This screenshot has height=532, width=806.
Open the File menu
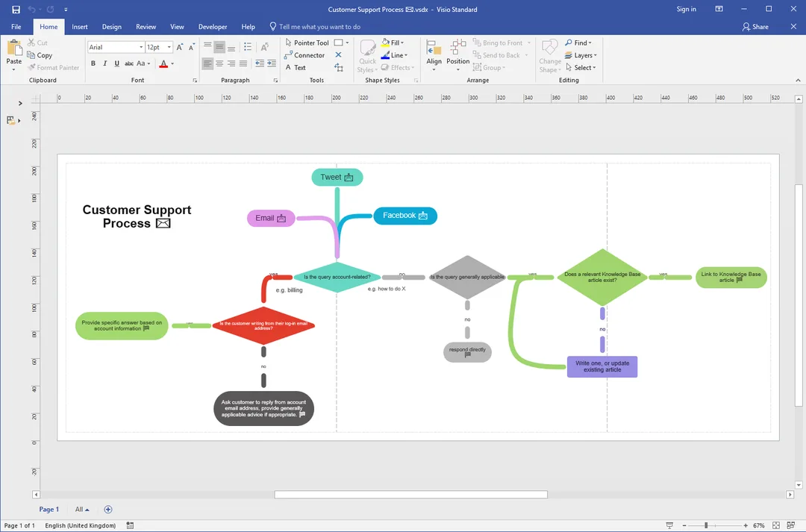(16, 27)
